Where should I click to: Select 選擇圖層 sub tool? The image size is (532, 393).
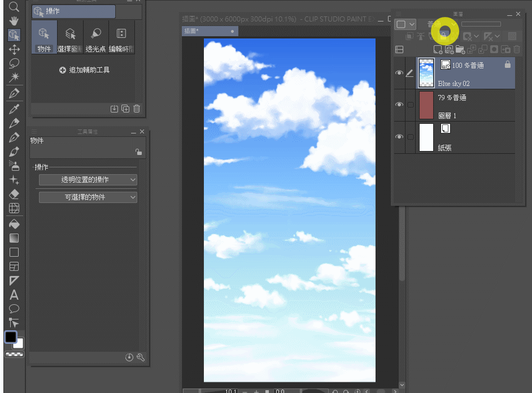pos(70,37)
